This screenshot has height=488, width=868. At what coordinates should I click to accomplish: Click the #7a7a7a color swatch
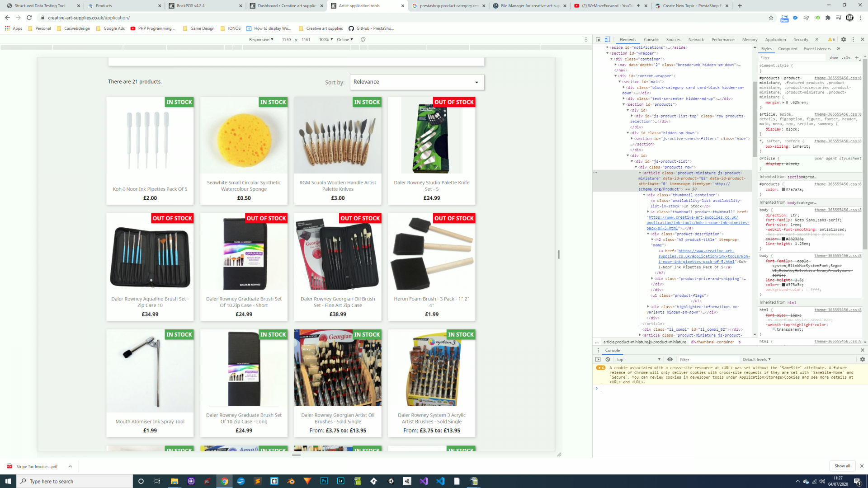click(783, 189)
